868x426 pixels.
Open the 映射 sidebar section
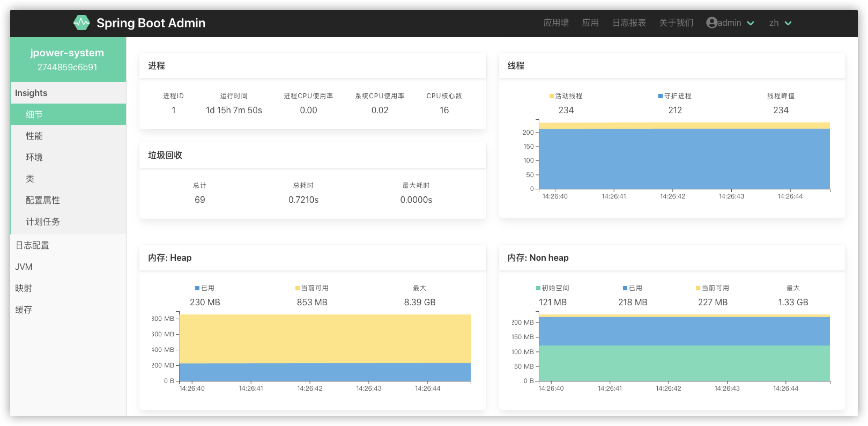[68, 288]
